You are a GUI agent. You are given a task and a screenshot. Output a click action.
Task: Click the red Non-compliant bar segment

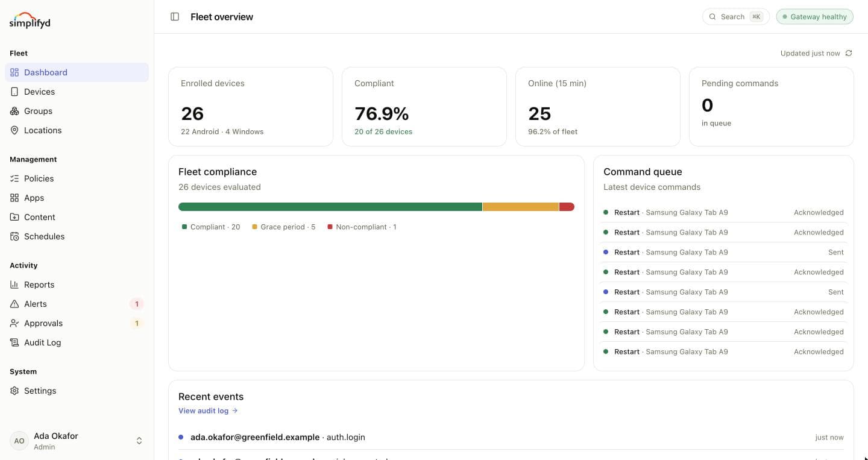click(x=567, y=207)
